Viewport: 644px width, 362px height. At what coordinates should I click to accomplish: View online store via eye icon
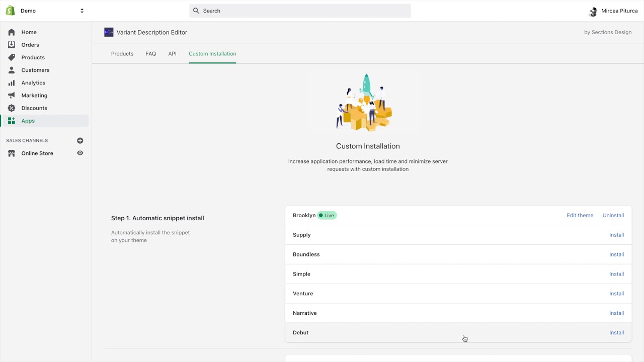coord(80,153)
